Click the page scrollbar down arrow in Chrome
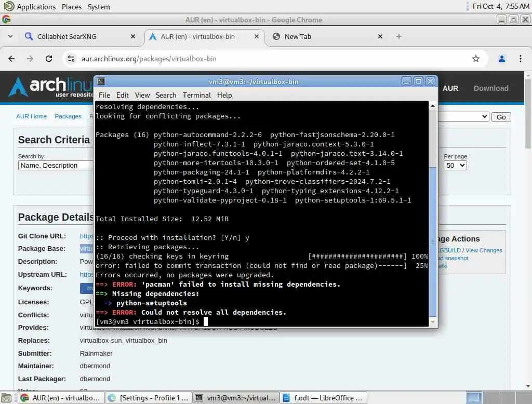Image resolution: width=532 pixels, height=404 pixels. (528, 386)
